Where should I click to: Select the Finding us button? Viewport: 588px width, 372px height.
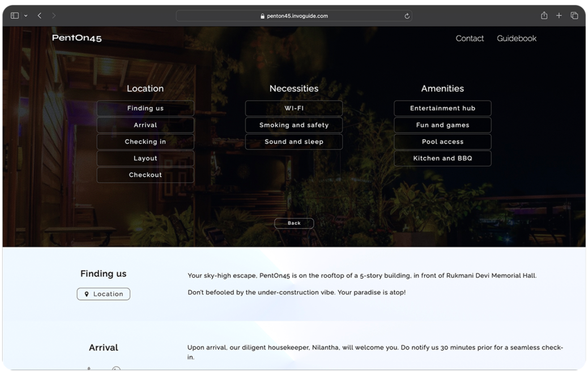[145, 108]
